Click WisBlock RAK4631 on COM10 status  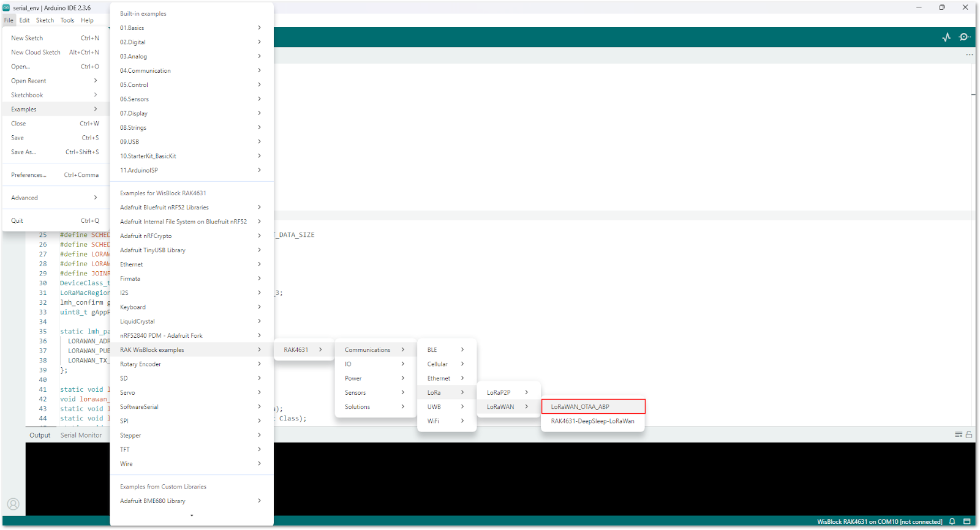click(x=880, y=522)
